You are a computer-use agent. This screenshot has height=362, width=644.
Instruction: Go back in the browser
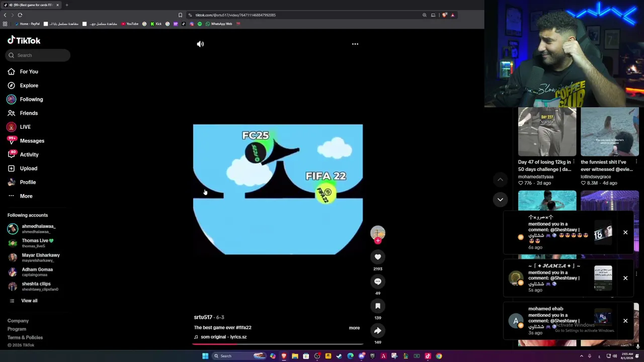(5, 15)
